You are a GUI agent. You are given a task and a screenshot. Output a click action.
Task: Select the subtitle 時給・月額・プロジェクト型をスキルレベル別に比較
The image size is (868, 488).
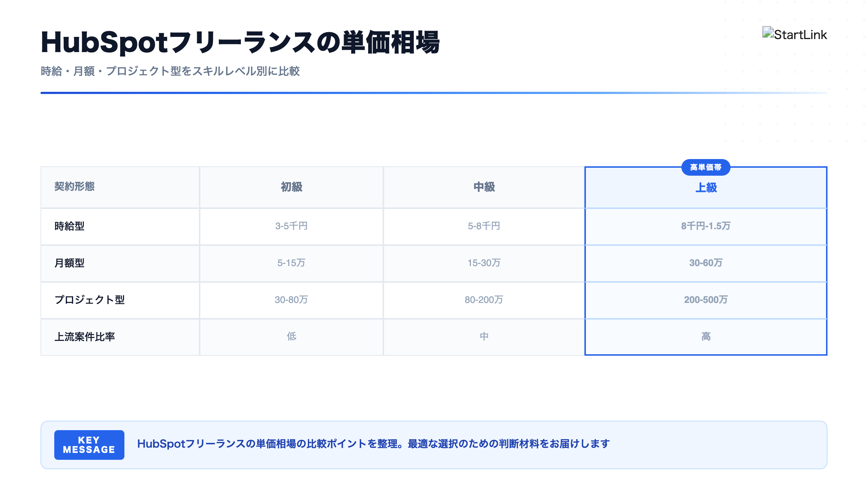coord(170,71)
